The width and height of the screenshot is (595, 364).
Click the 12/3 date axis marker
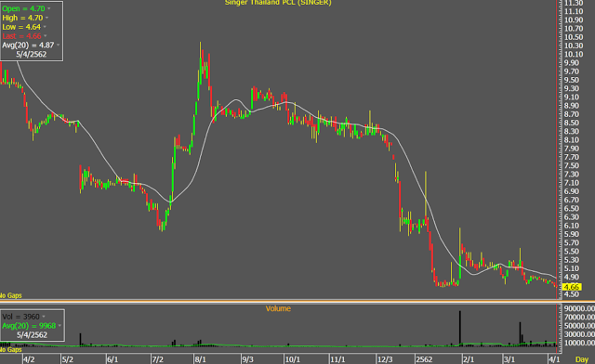(385, 359)
